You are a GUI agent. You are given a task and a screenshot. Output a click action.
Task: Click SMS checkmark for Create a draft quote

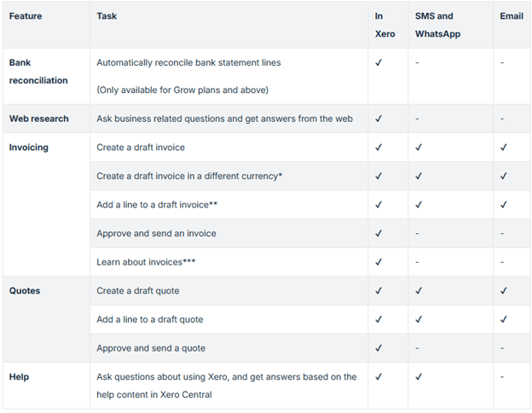[x=419, y=291]
